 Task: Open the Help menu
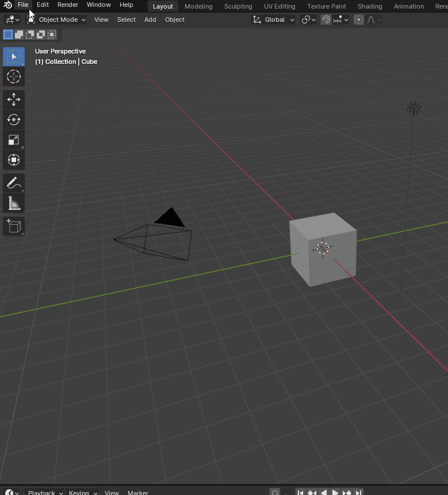coord(127,5)
